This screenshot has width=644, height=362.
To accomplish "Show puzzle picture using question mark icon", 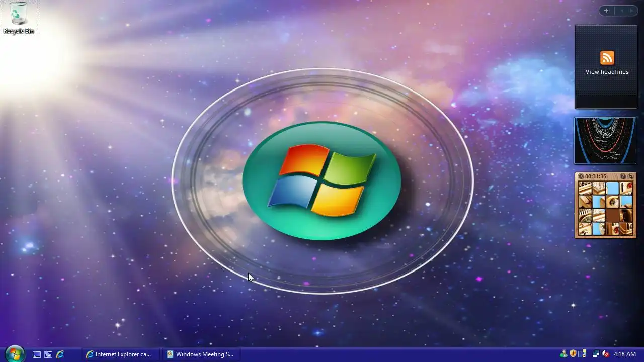I will click(x=623, y=176).
